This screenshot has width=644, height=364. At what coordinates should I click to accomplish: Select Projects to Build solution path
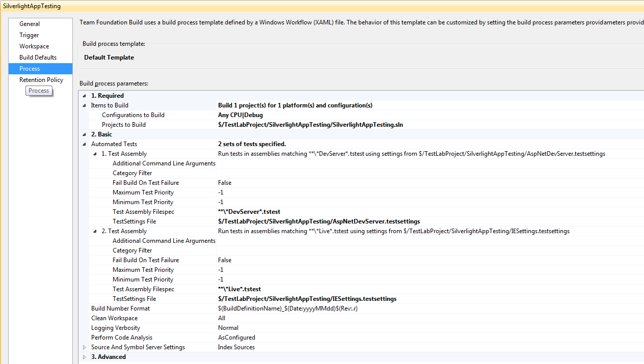[311, 125]
